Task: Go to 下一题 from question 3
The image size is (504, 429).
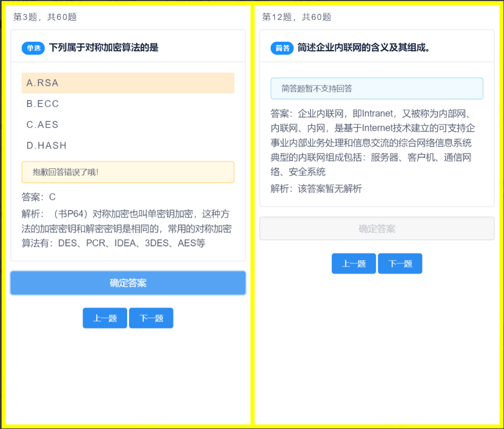Action: [151, 318]
